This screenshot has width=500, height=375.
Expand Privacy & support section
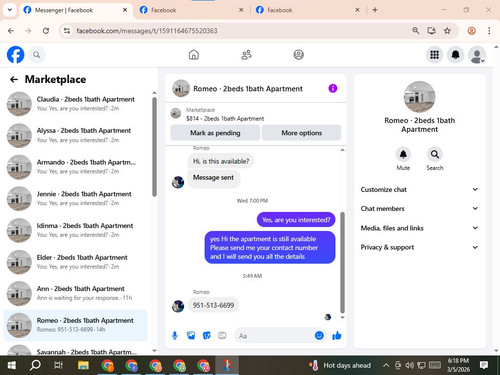pyautogui.click(x=419, y=247)
